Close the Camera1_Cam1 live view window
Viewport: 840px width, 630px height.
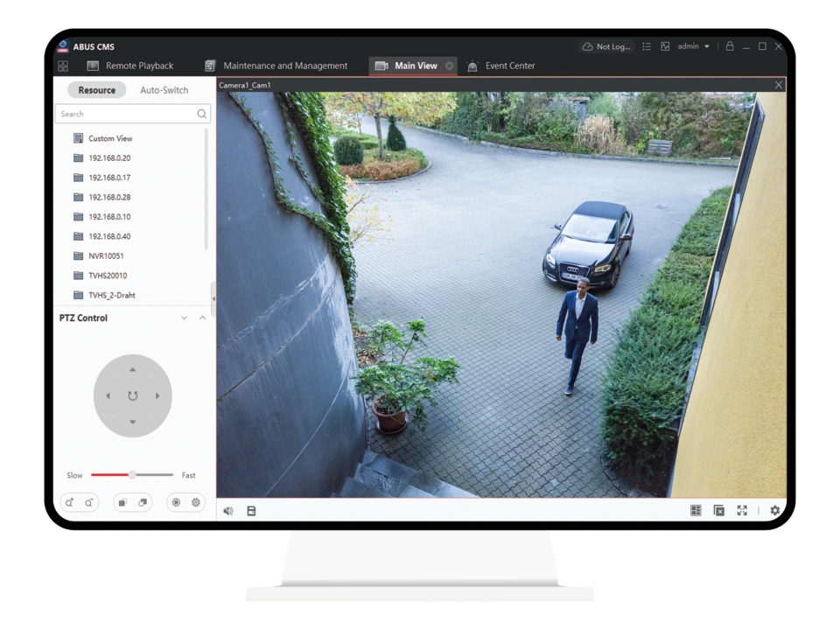point(779,85)
